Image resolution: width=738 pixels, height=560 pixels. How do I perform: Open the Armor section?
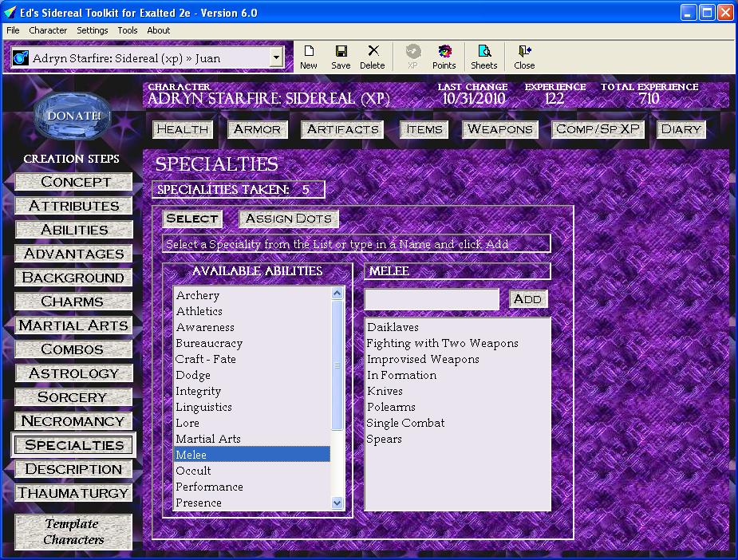point(257,129)
